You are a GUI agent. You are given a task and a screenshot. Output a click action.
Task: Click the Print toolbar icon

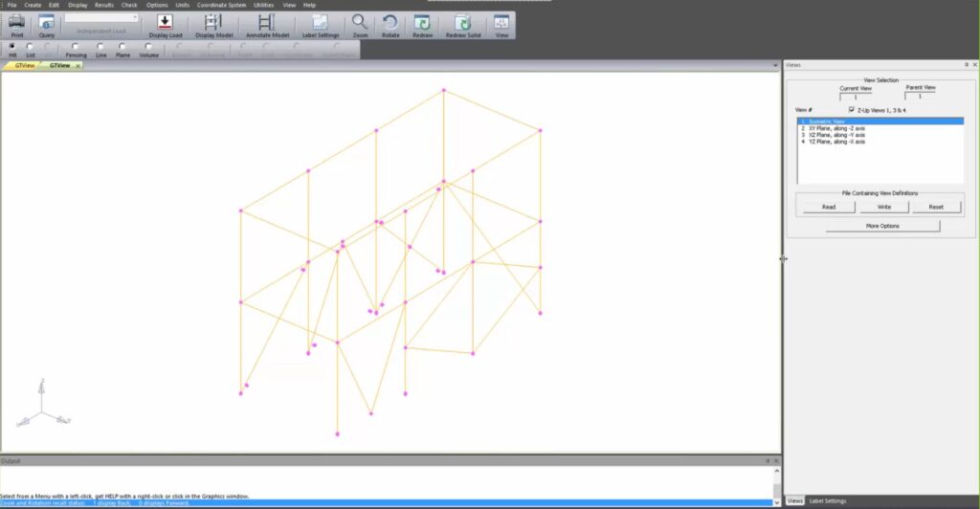click(16, 24)
